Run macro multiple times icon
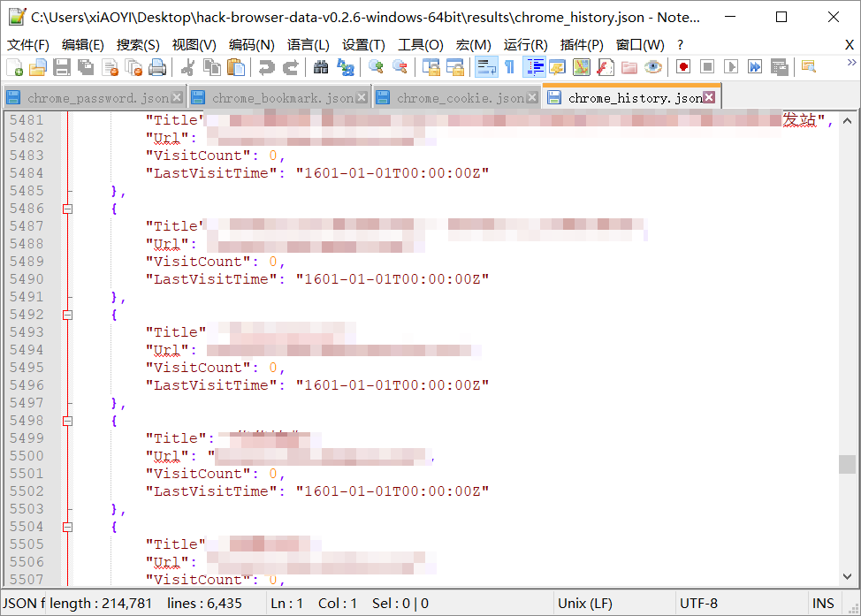The height and width of the screenshot is (616, 861). coord(756,67)
